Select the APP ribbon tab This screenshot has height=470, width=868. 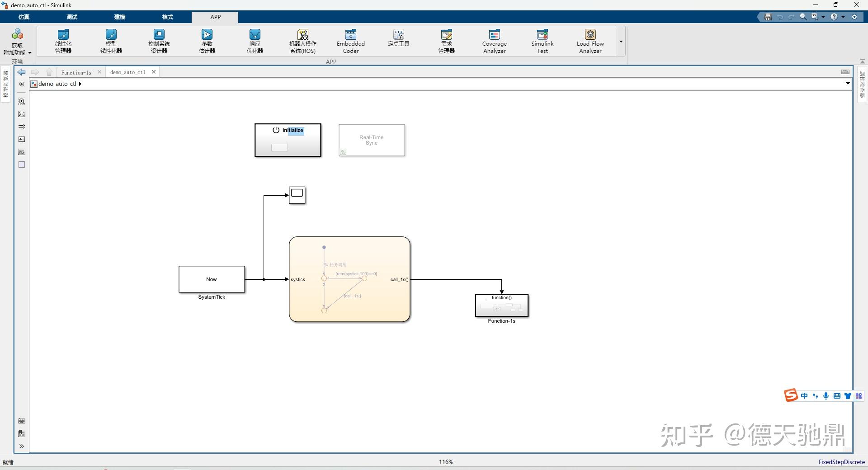(215, 17)
